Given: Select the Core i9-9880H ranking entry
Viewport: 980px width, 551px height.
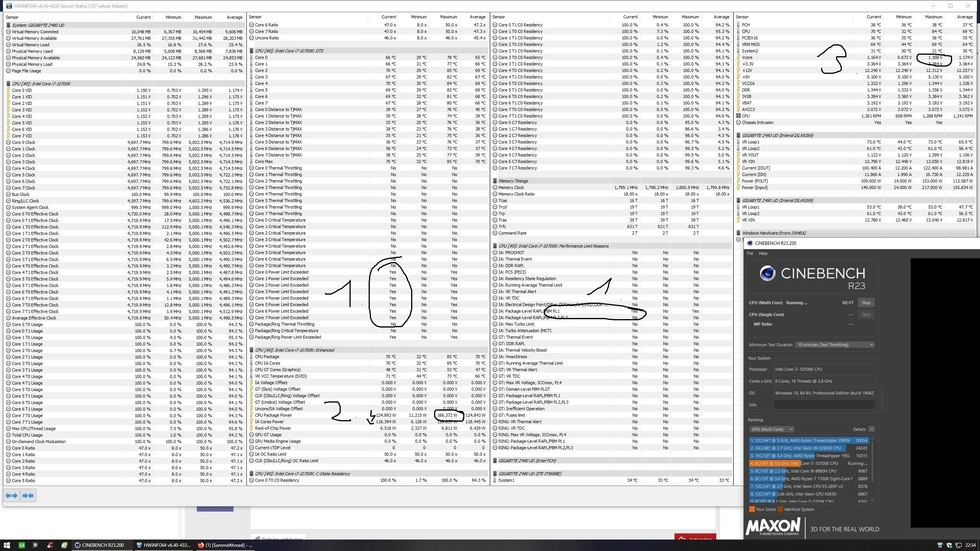Looking at the screenshot, I should pyautogui.click(x=809, y=471).
